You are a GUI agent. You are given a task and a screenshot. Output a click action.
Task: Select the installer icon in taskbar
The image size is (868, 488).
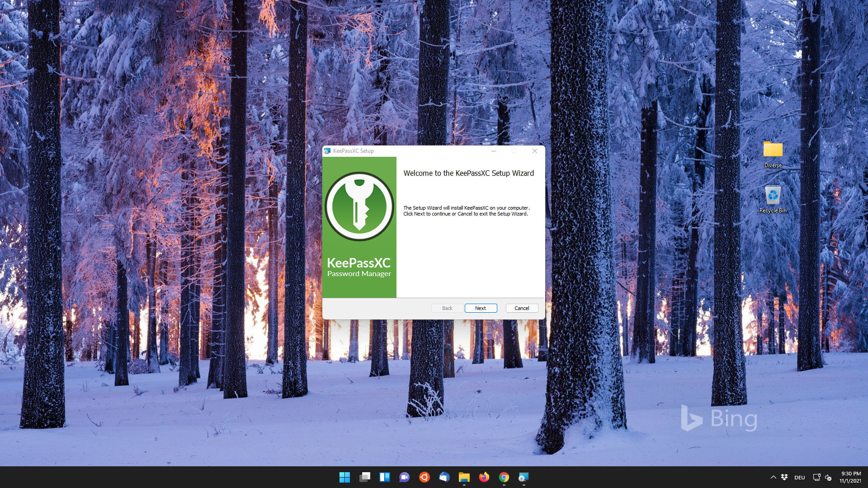(x=524, y=477)
